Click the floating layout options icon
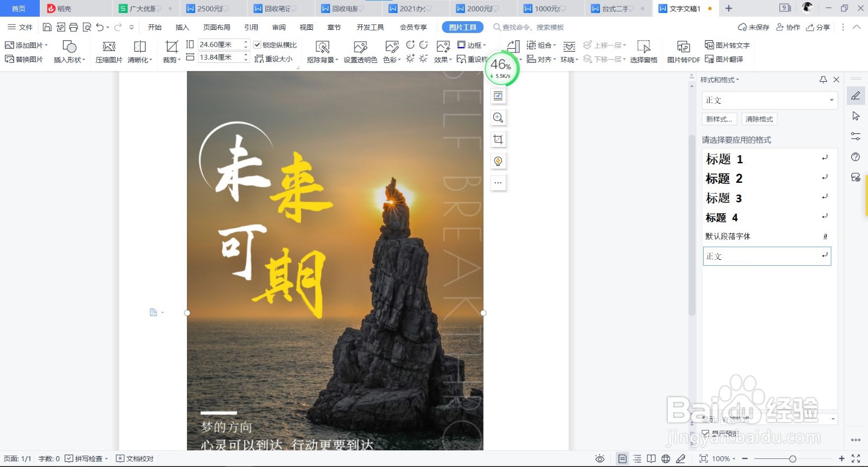868x467 pixels. coord(498,96)
